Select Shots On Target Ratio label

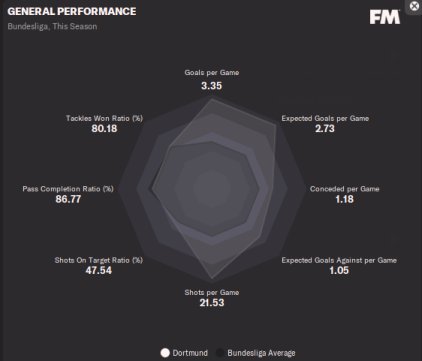(x=99, y=260)
